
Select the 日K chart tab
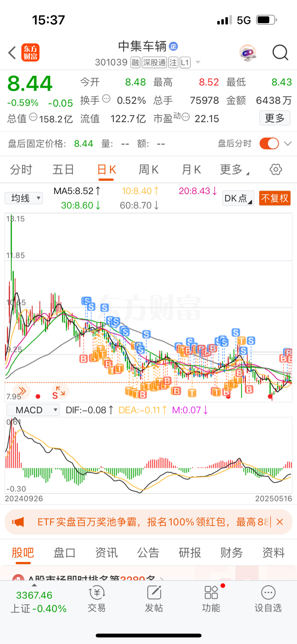point(106,170)
